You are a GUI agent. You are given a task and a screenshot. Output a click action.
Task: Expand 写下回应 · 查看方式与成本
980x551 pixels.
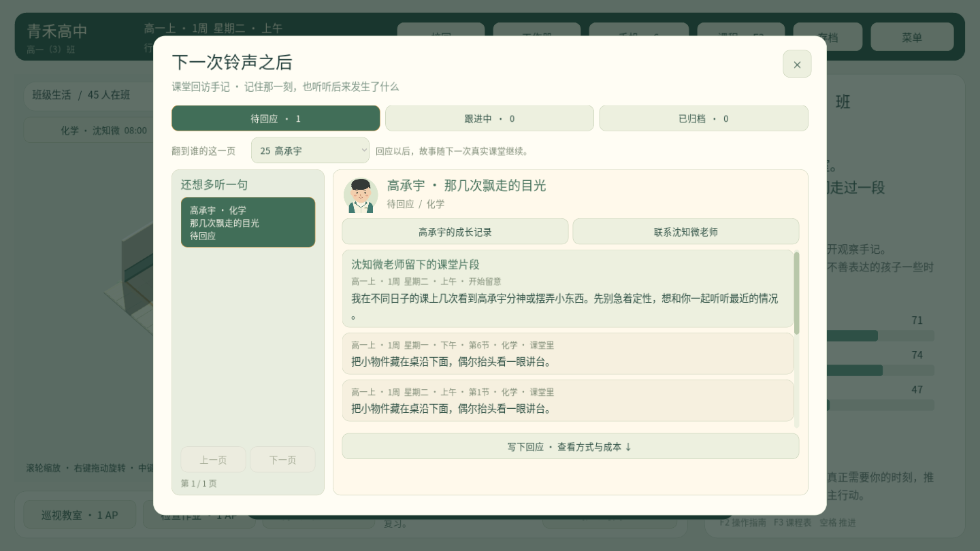click(570, 446)
